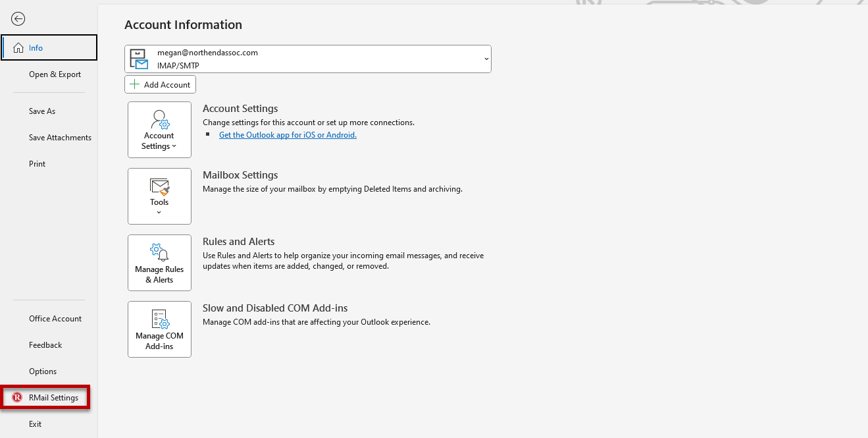Open the Open & Export menu item
This screenshot has width=868, height=438.
click(55, 74)
